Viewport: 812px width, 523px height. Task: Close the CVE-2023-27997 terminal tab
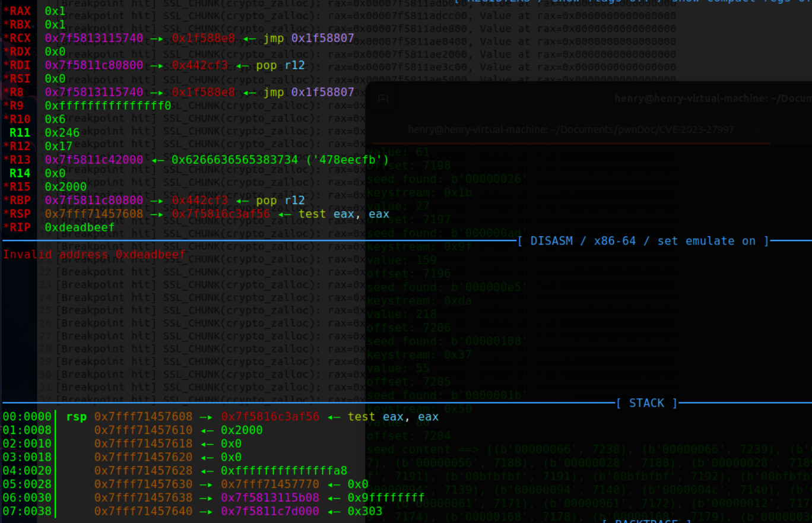[757, 129]
